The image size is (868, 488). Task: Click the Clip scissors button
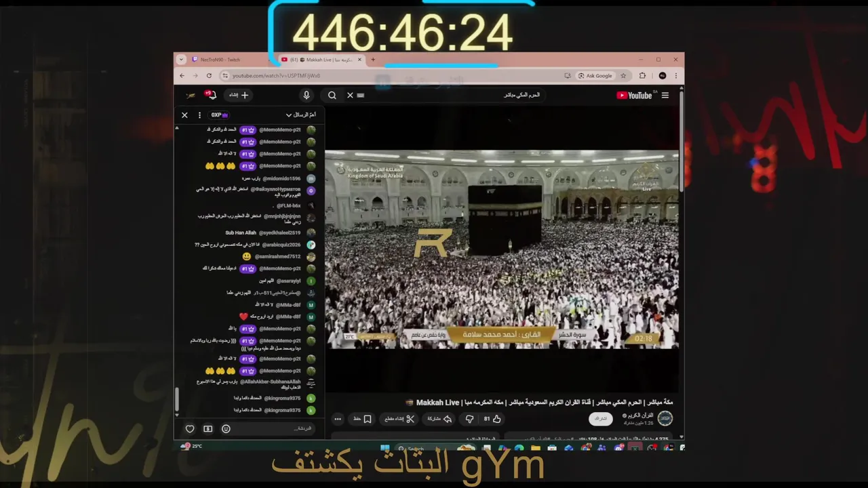click(x=400, y=419)
